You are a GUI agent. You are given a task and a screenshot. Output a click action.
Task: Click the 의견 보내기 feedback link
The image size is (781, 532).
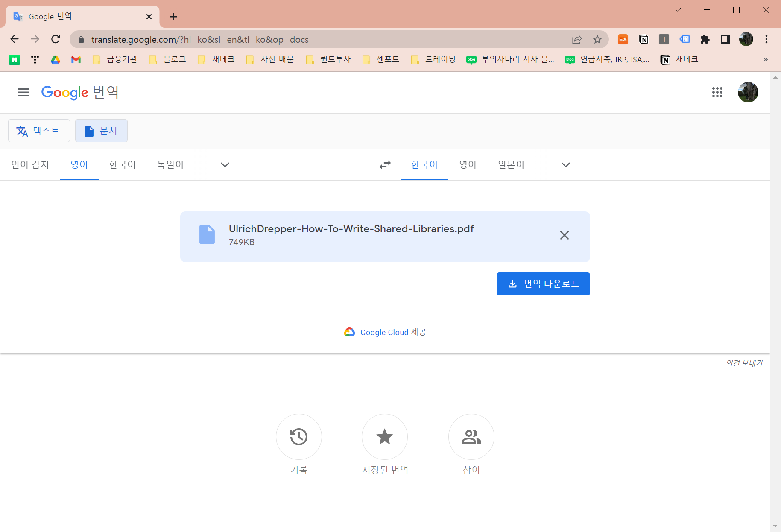coord(744,363)
